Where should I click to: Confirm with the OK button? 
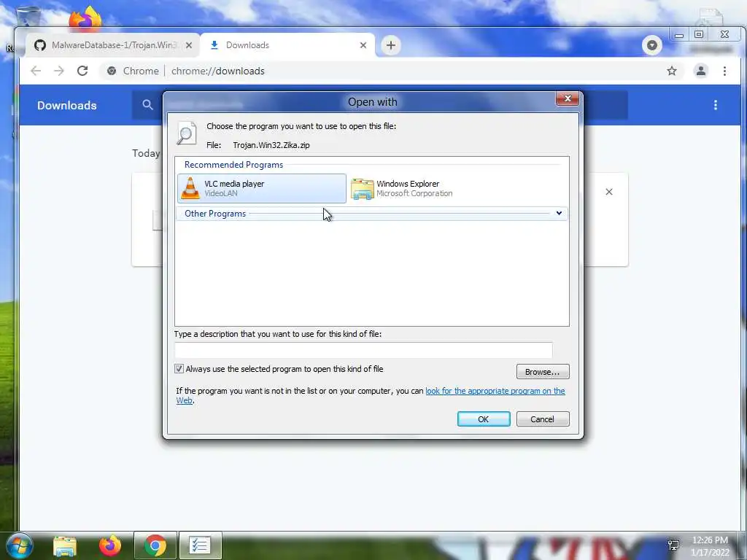484,419
